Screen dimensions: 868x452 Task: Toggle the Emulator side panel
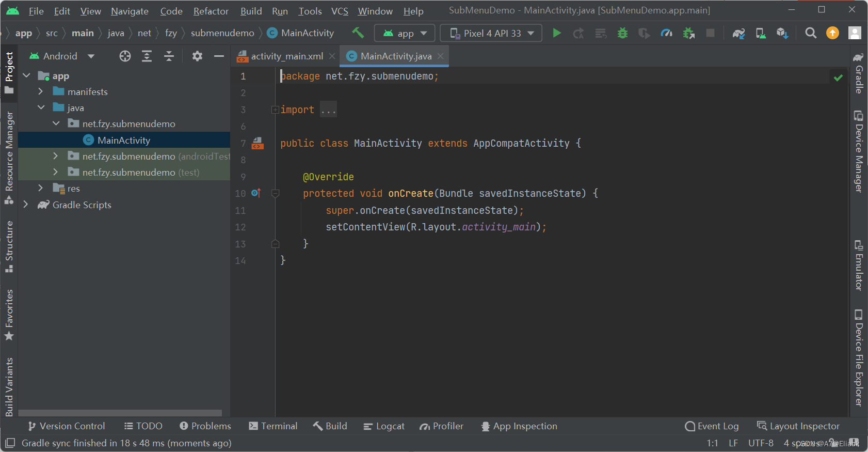click(858, 265)
